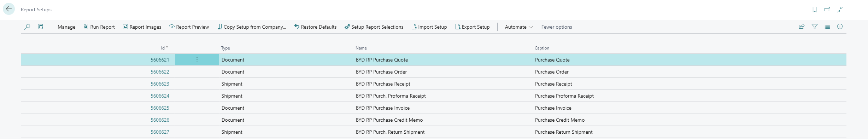Open the search magnifier icon
Viewport: 868px width, 139px height.
(27, 27)
